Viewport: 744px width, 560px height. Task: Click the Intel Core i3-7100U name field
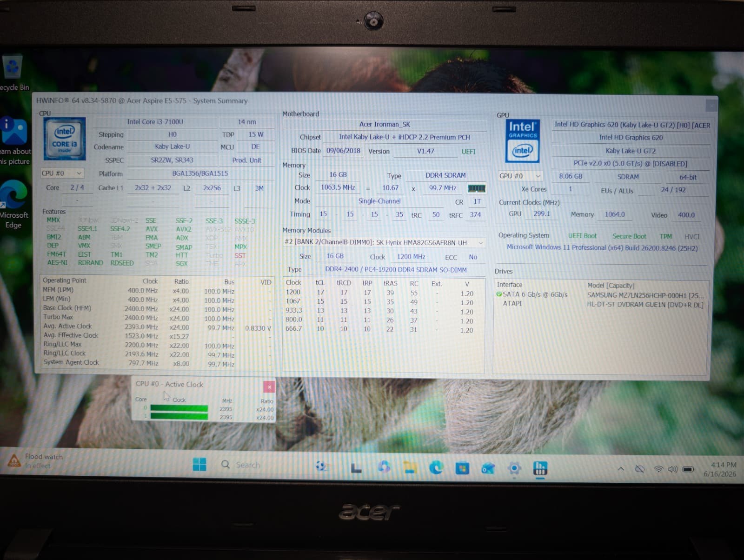[x=155, y=122]
